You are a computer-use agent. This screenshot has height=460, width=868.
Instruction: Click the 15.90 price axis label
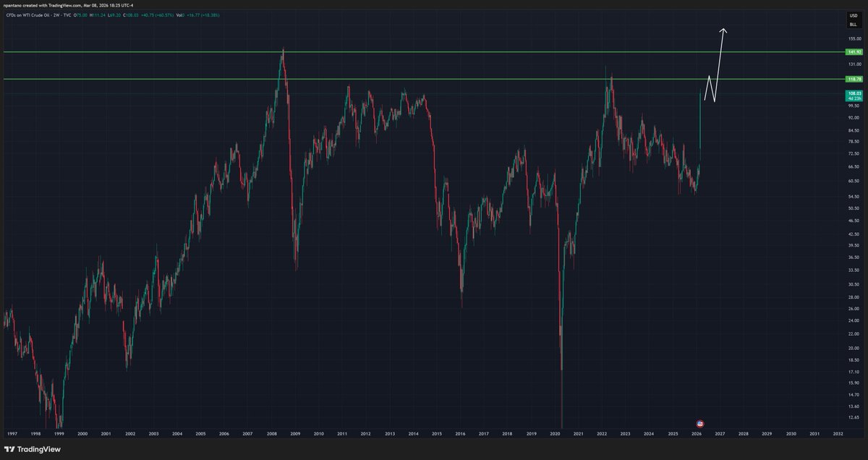point(854,382)
